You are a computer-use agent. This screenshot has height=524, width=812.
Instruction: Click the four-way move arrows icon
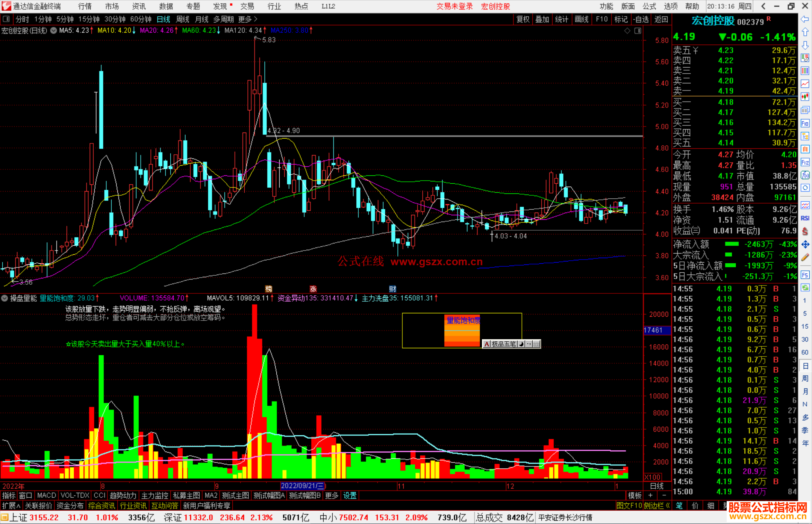pyautogui.click(x=805, y=245)
